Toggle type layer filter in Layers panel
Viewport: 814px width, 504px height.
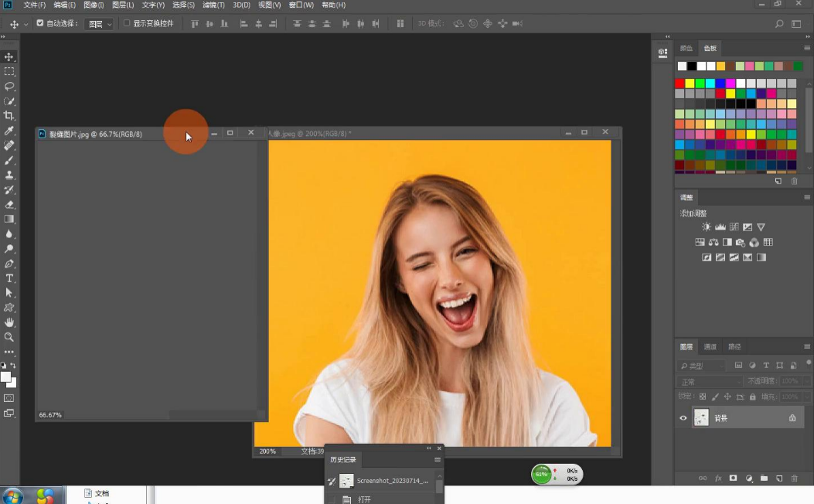766,366
